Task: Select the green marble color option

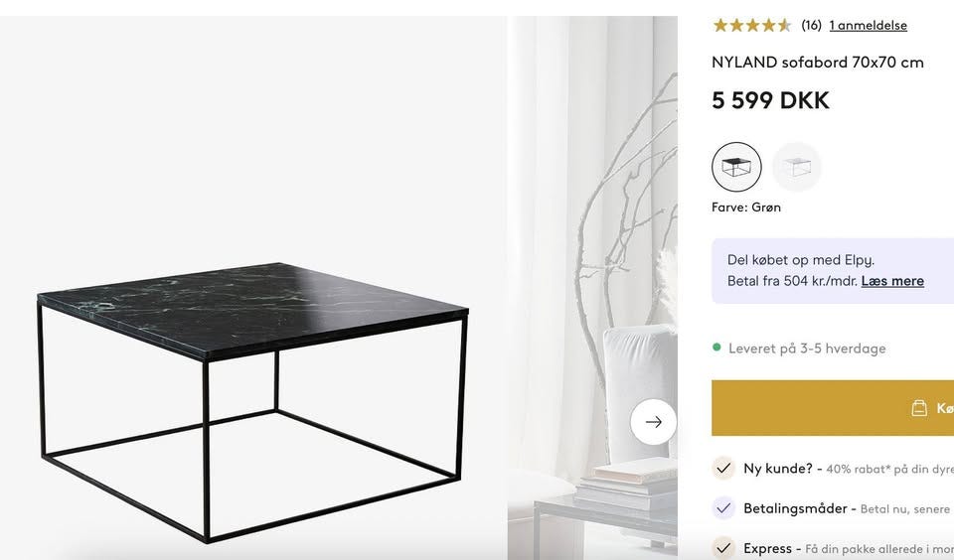Action: click(x=736, y=167)
